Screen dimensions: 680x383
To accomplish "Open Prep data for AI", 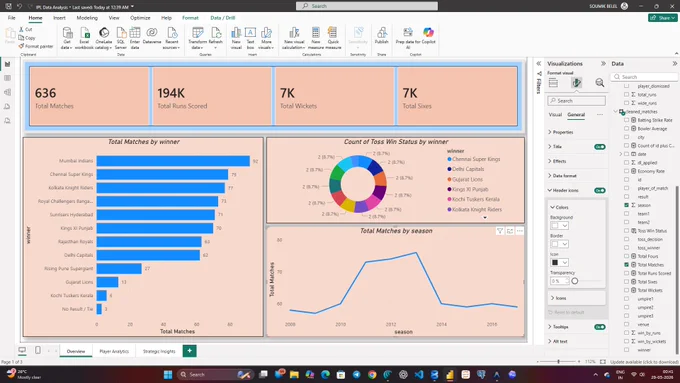I will click(408, 38).
